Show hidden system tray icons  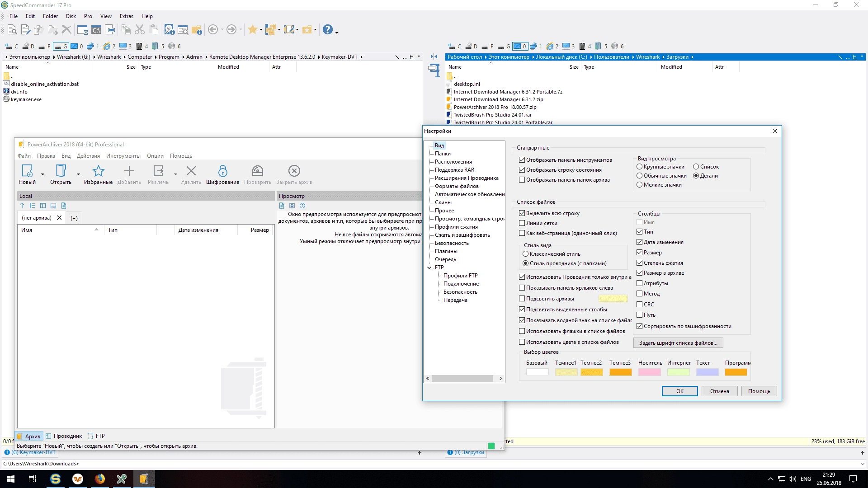[770, 479]
